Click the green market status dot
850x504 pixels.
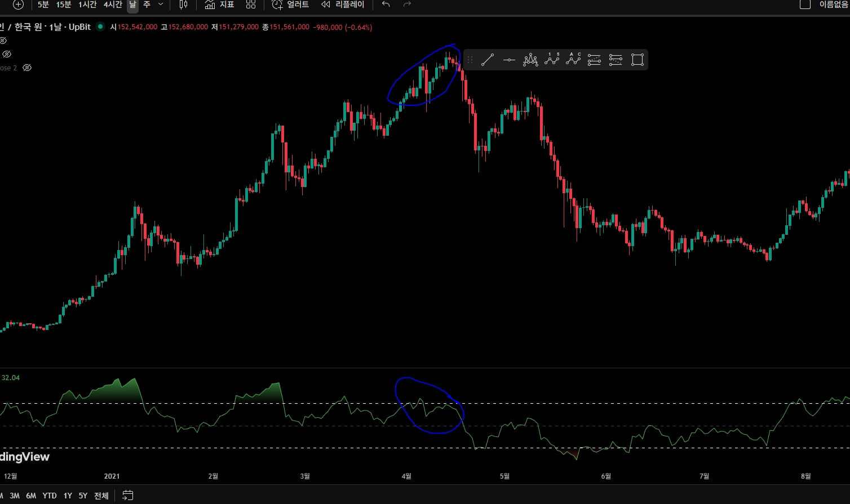tap(100, 26)
